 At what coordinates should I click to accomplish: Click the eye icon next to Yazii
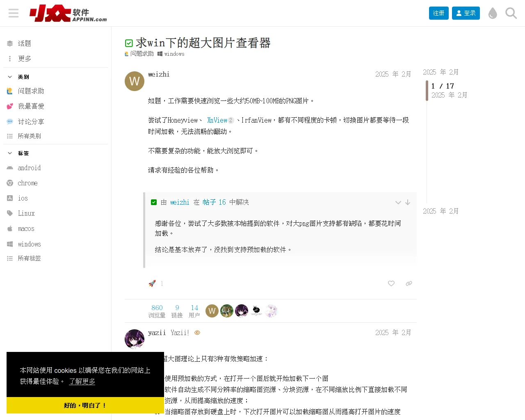tap(197, 333)
